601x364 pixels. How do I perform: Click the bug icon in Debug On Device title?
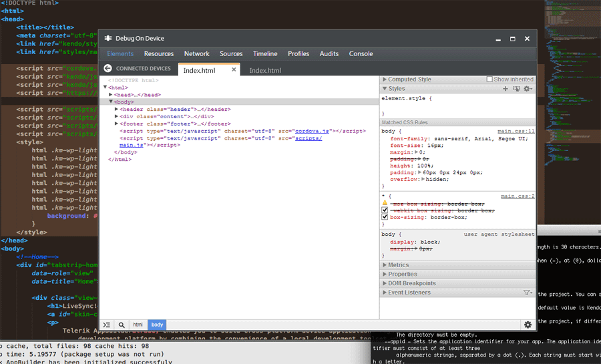point(108,38)
